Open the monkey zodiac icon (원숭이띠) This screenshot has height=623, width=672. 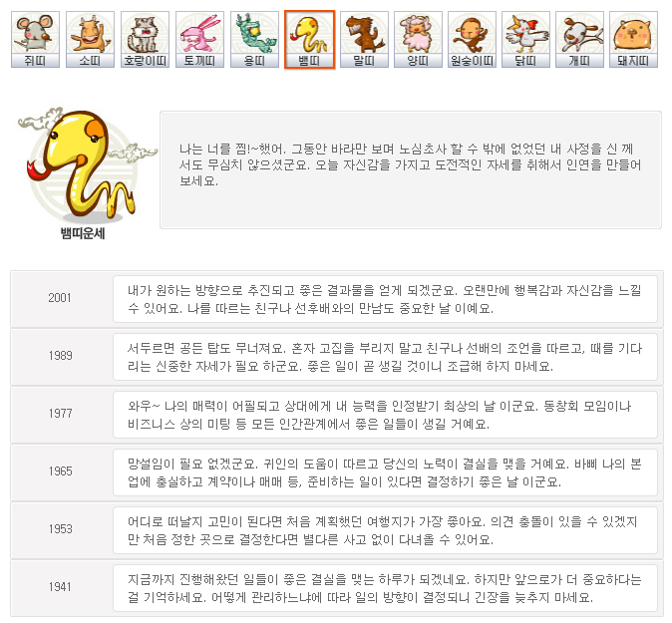(472, 40)
